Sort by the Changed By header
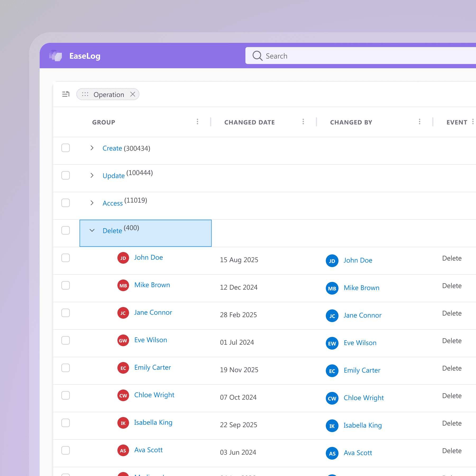Screen dimensions: 476x476 click(x=351, y=122)
